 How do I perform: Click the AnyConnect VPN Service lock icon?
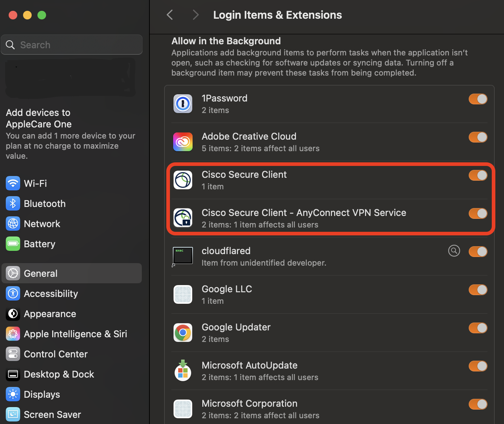click(x=183, y=218)
